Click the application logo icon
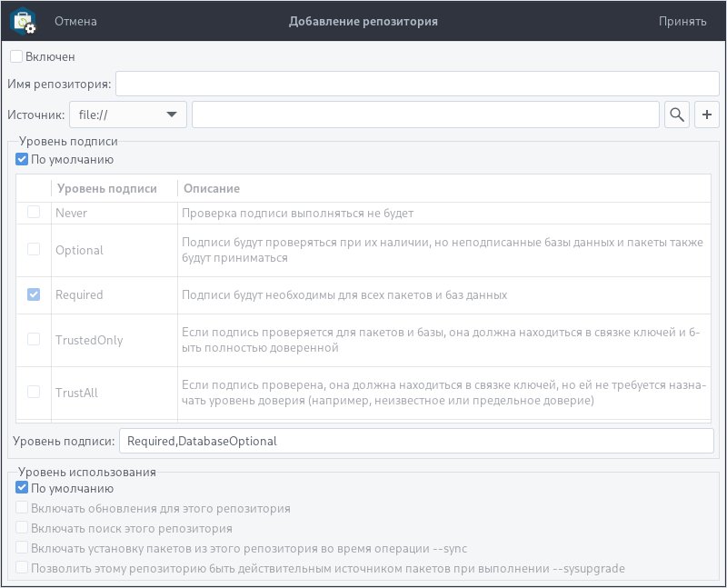This screenshot has height=588, width=727. click(x=21, y=21)
